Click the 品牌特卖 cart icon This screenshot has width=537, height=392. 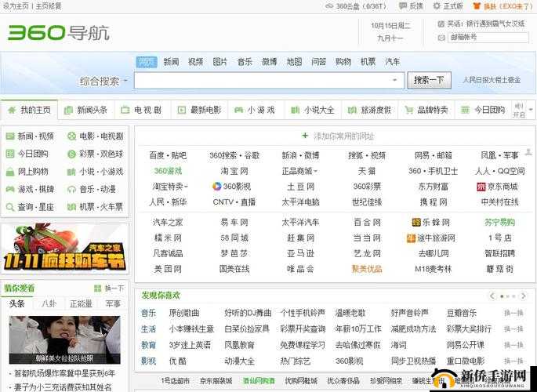click(x=408, y=110)
